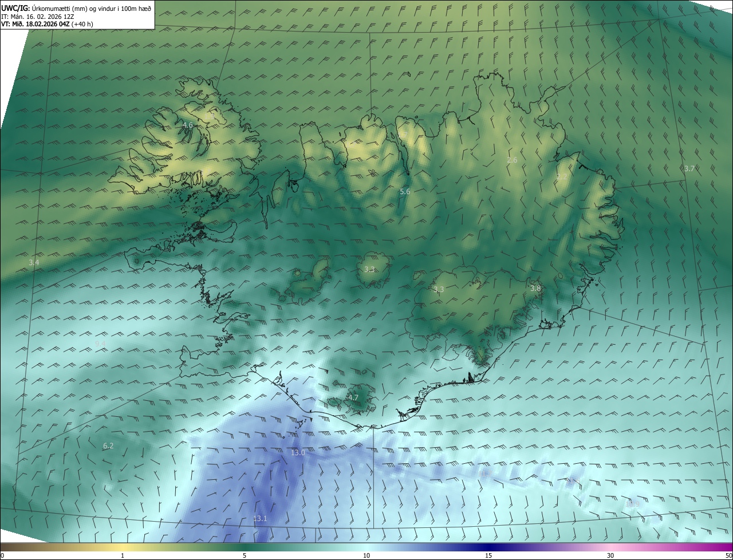Click the 3.4 value near the western edge

34,262
